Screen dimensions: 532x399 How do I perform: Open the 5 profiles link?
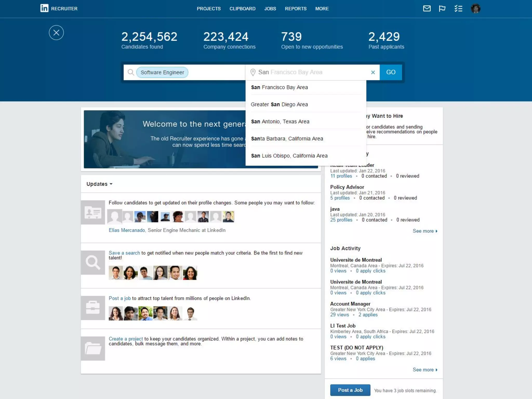[340, 198]
